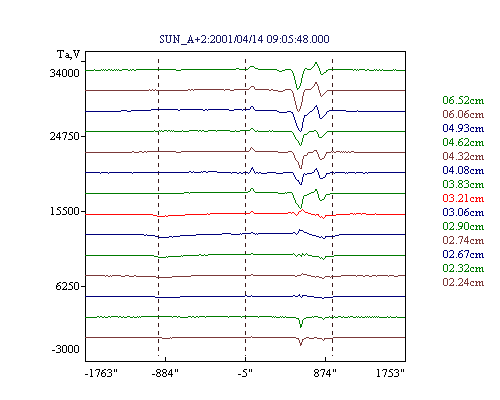This screenshot has height=400, width=500.
Task: Click the 04.32cm wavelength label
Action: click(463, 156)
